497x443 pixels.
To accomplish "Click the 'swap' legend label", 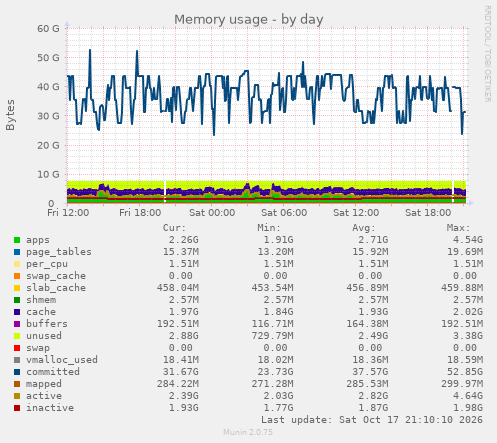I will click(x=38, y=348).
